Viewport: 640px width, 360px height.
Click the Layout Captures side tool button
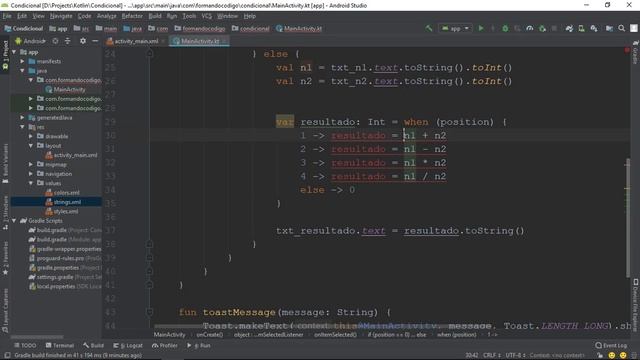coord(5,310)
